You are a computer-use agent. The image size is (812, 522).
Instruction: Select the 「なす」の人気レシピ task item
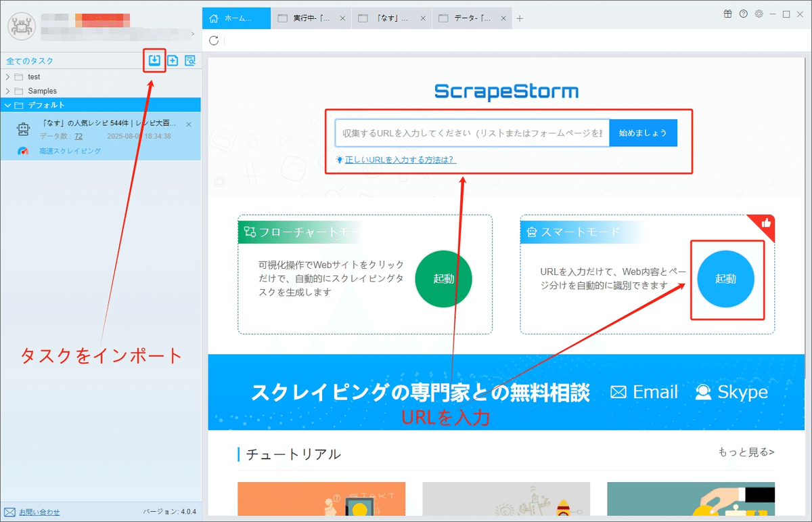(x=101, y=136)
